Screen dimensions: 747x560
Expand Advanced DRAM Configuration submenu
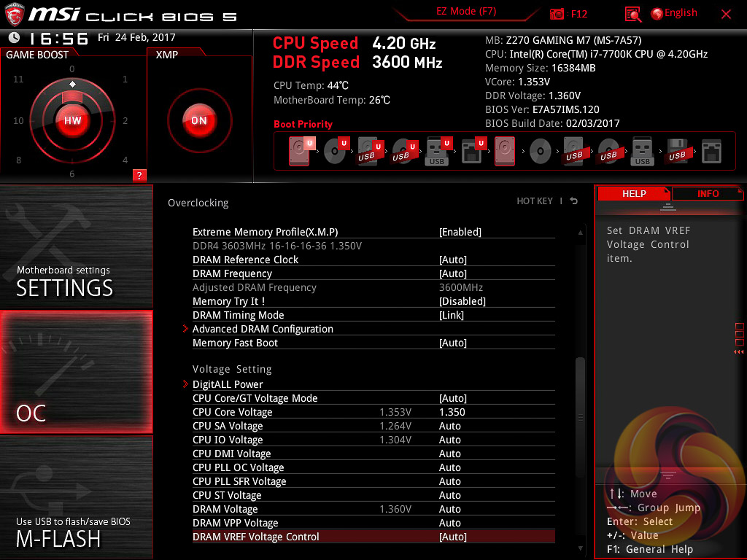pyautogui.click(x=373, y=329)
